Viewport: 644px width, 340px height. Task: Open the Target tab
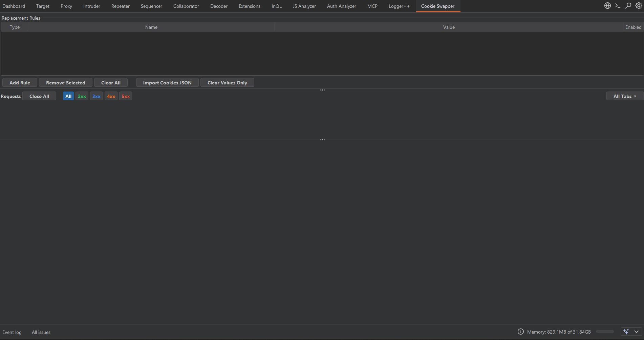click(43, 6)
